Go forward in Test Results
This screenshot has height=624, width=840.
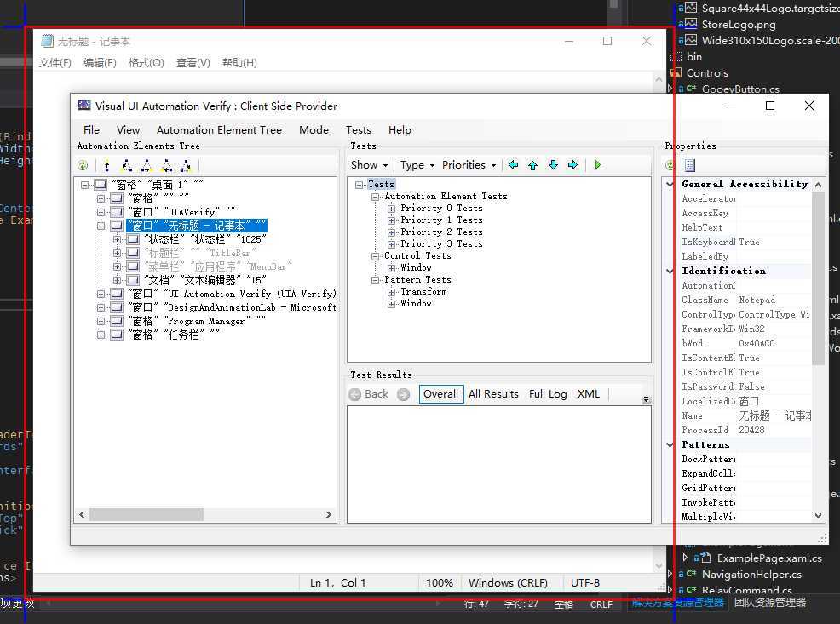pos(404,394)
